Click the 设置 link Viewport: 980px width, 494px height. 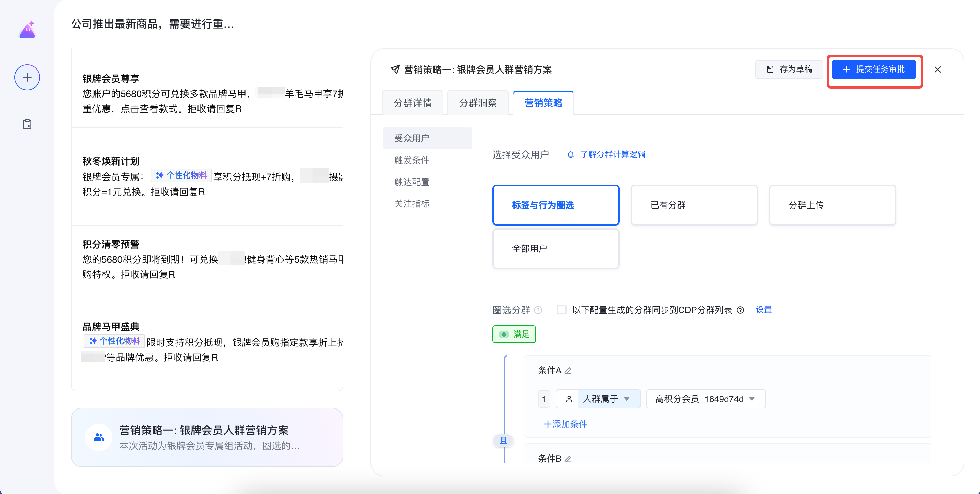(x=763, y=310)
